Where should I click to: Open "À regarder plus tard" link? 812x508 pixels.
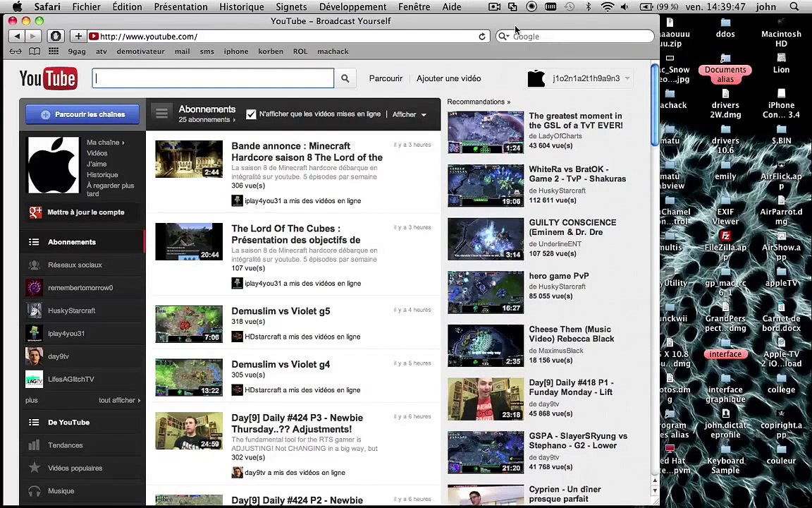pos(110,189)
